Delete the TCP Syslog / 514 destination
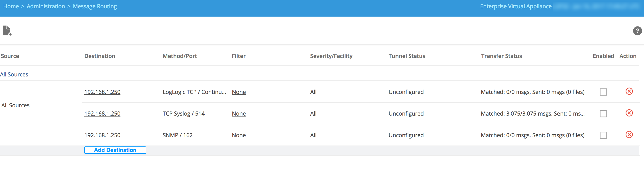 point(629,113)
